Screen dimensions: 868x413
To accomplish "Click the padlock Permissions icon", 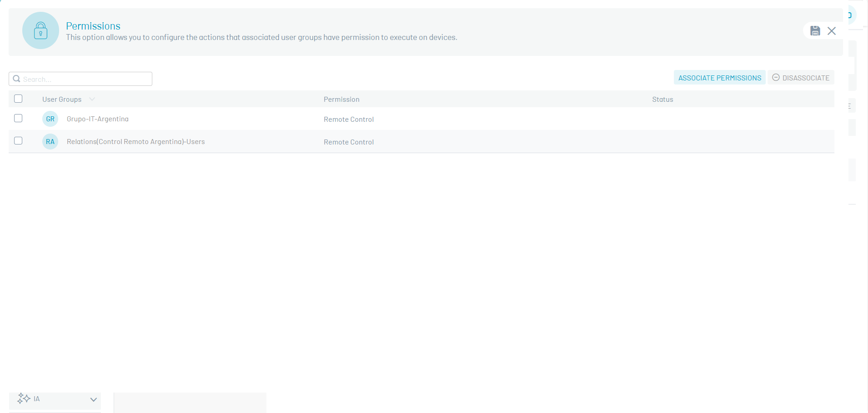I will click(x=40, y=30).
